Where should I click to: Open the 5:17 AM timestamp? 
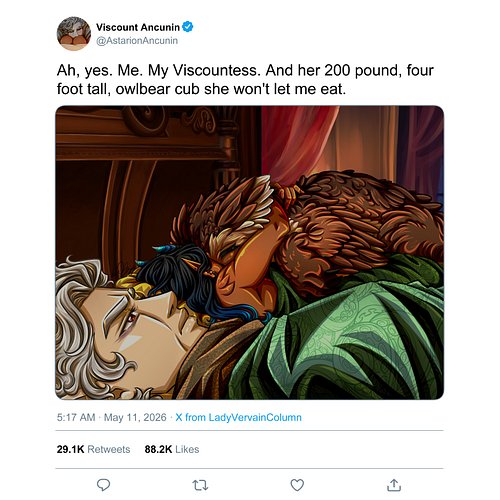[76, 417]
